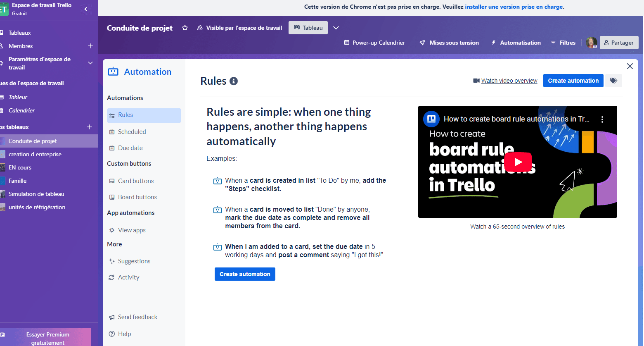The height and width of the screenshot is (346, 644).
Task: Select Conduite de projet board in sidebar
Action: point(49,141)
